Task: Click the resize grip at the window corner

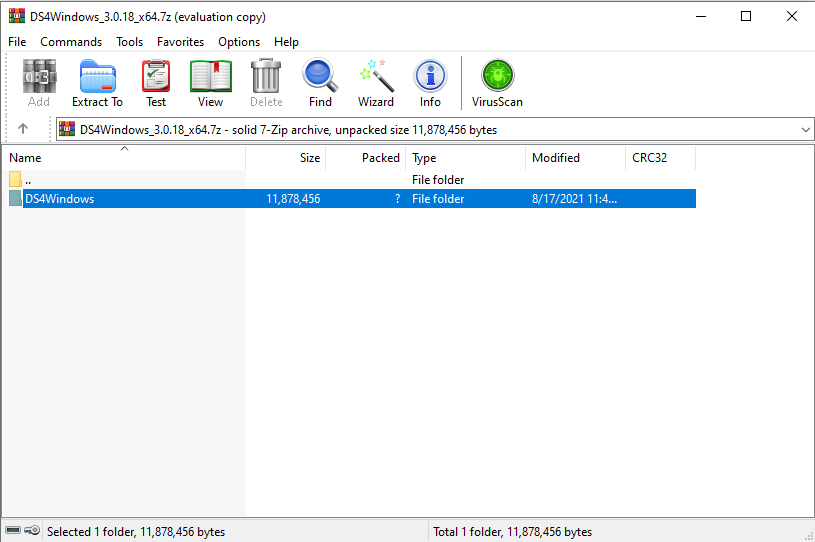Action: 809,536
